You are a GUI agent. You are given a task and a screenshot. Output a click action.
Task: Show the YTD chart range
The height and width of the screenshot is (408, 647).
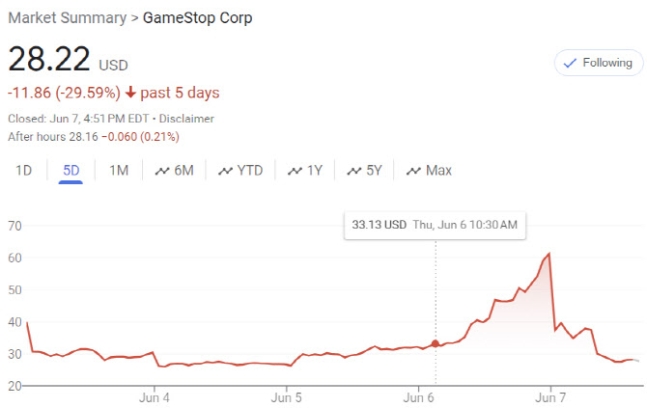[x=241, y=170]
